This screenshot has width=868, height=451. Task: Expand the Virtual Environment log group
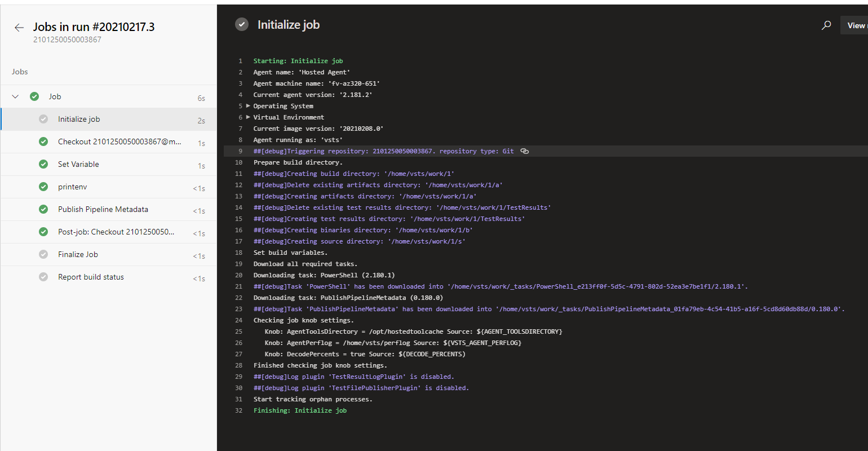tap(248, 117)
